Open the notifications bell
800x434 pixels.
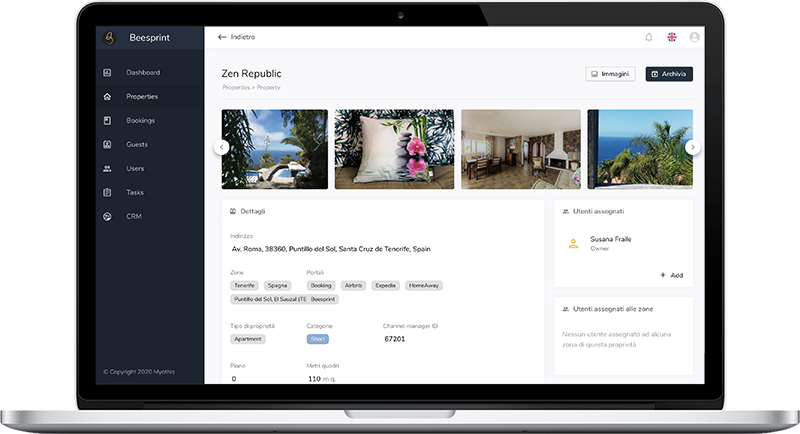click(x=648, y=37)
